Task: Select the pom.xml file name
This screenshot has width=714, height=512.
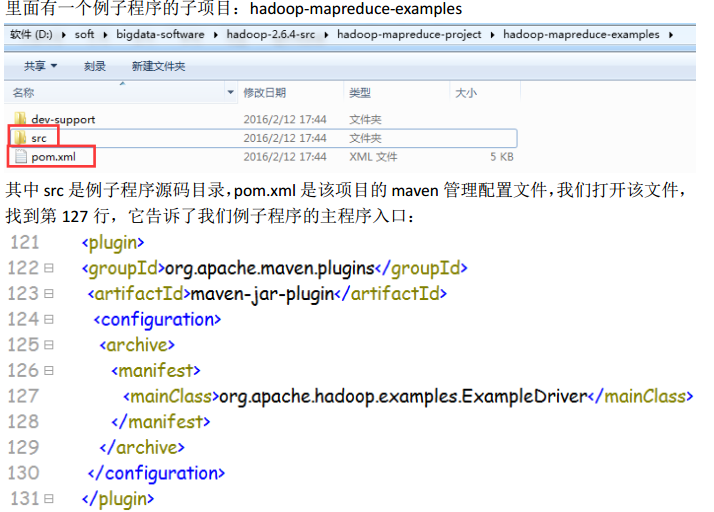Action: click(x=53, y=157)
